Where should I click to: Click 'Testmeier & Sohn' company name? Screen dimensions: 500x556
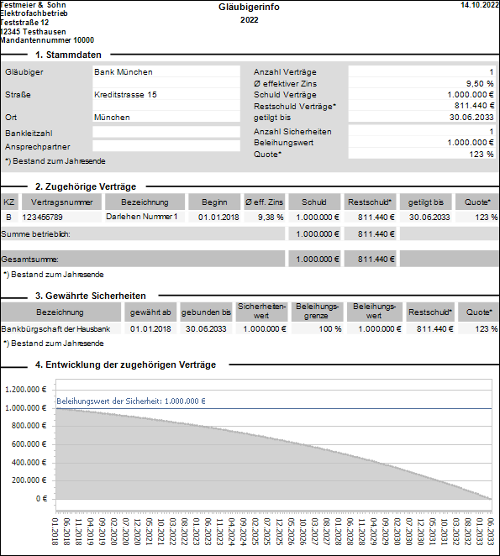[33, 5]
